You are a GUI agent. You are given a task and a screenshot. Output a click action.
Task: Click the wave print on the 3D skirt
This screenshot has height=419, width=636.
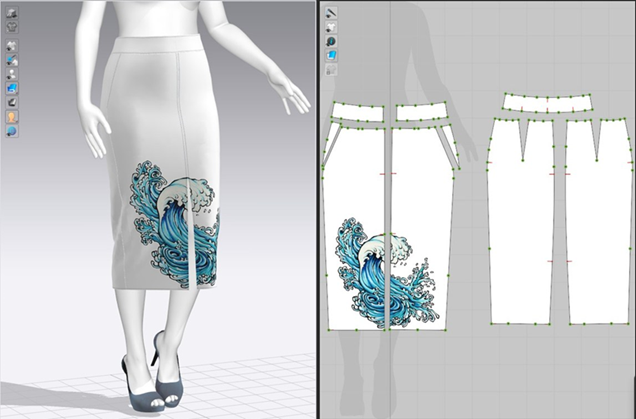pyautogui.click(x=173, y=220)
